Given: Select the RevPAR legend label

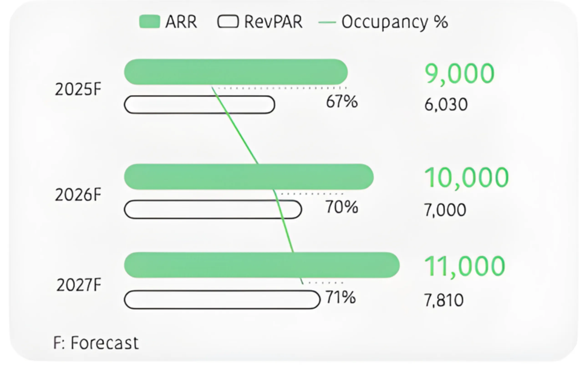Looking at the screenshot, I should coord(273,22).
